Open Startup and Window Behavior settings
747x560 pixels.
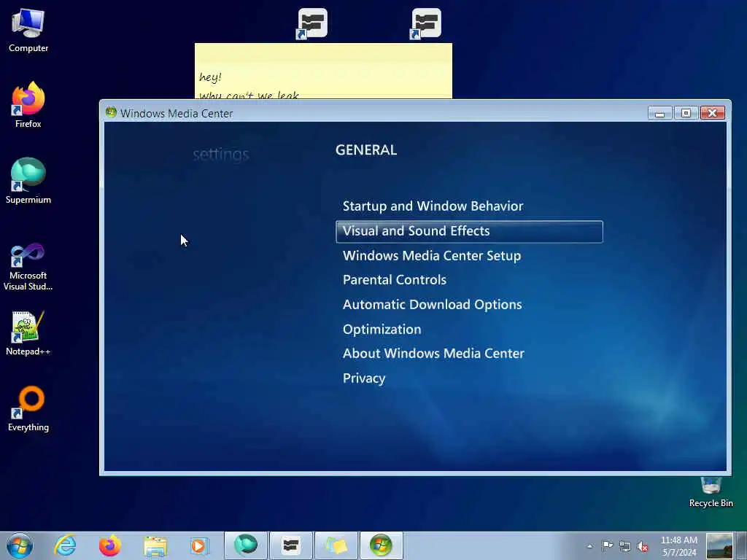(x=433, y=206)
